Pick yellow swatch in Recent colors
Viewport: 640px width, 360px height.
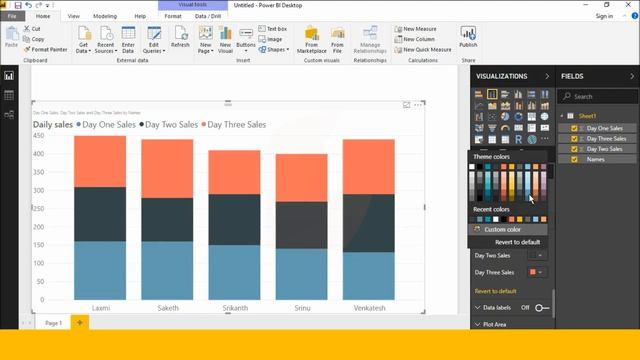(520, 220)
